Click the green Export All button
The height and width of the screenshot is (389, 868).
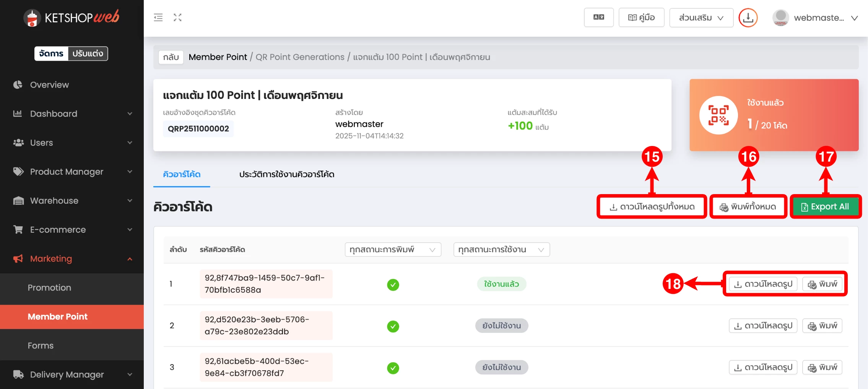[825, 207]
